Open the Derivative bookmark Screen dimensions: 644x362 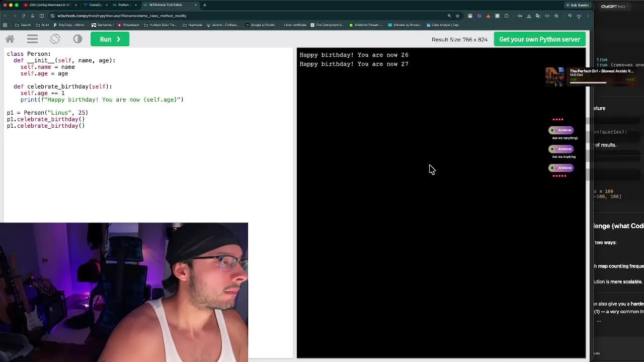coord(103,25)
